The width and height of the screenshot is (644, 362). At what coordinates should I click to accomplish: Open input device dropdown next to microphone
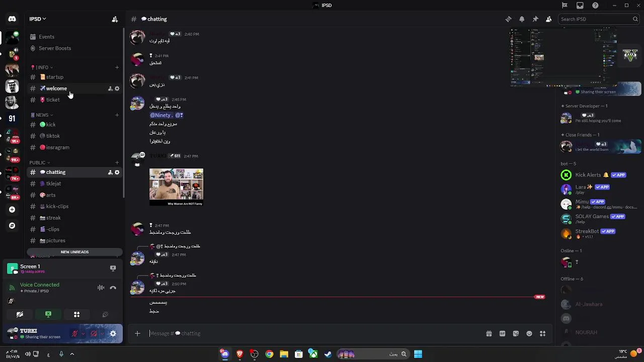pos(83,333)
